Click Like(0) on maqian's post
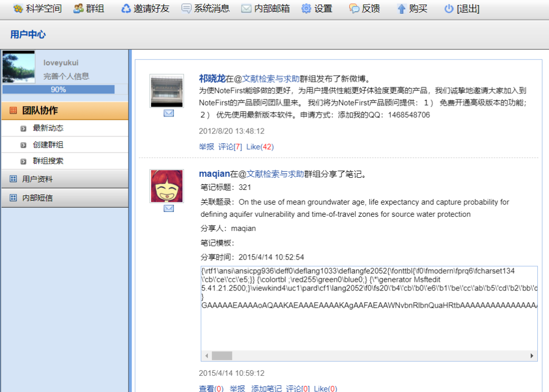 coord(325,388)
